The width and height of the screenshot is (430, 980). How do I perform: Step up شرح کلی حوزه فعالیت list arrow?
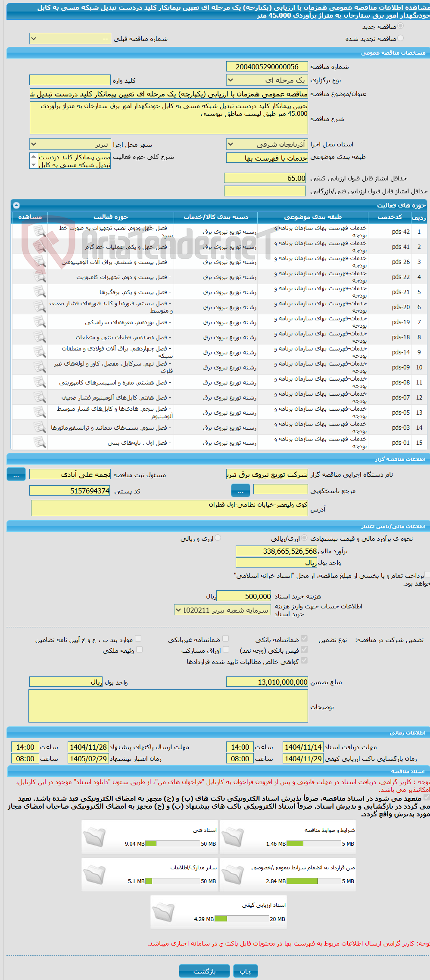[34, 157]
